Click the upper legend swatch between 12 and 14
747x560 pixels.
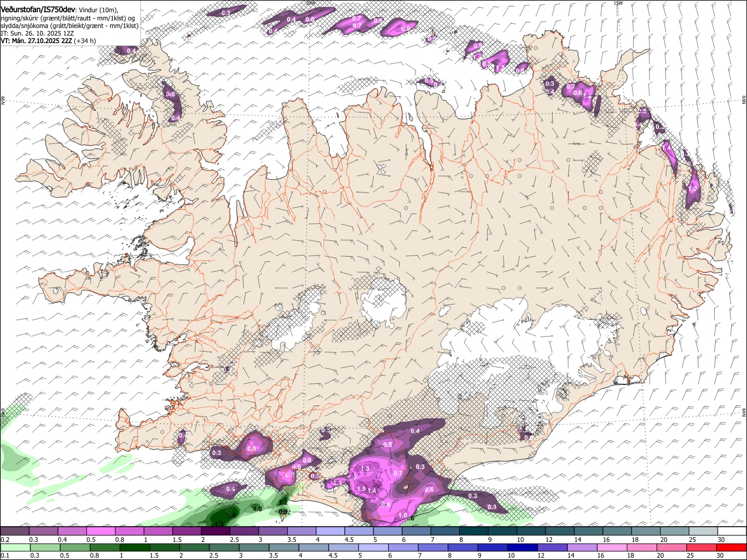(560, 531)
